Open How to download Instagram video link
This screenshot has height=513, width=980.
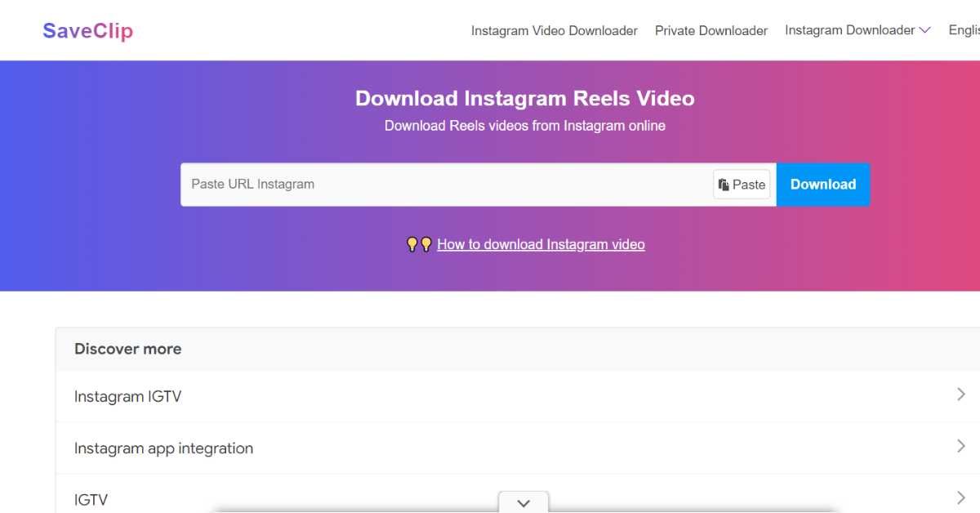pos(541,244)
